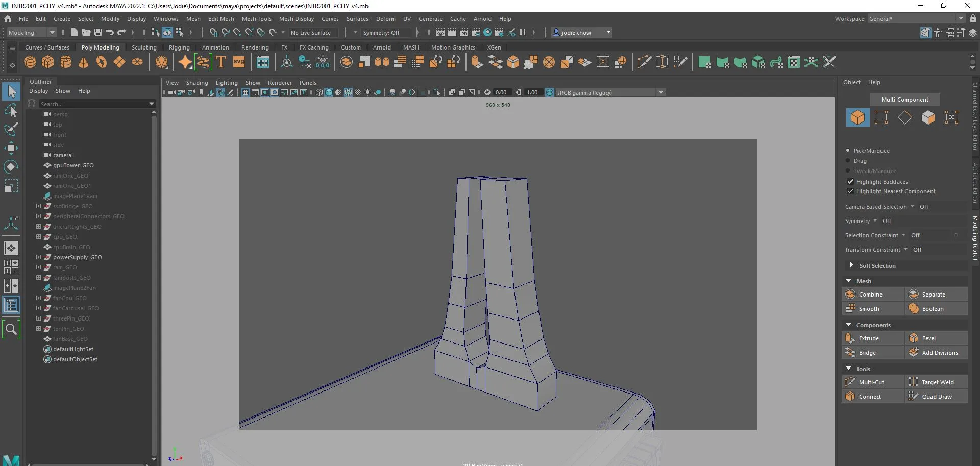Select camera1 in the Outliner
The image size is (980, 466).
[64, 155]
